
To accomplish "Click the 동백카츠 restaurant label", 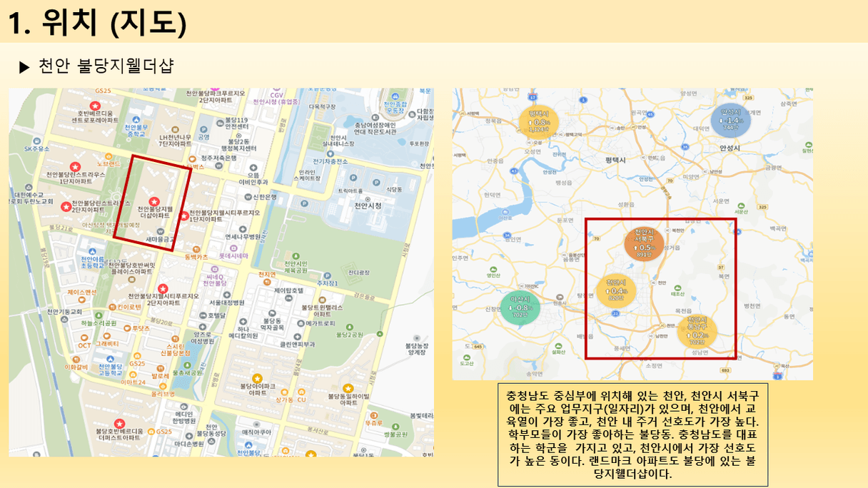I will pos(196,256).
